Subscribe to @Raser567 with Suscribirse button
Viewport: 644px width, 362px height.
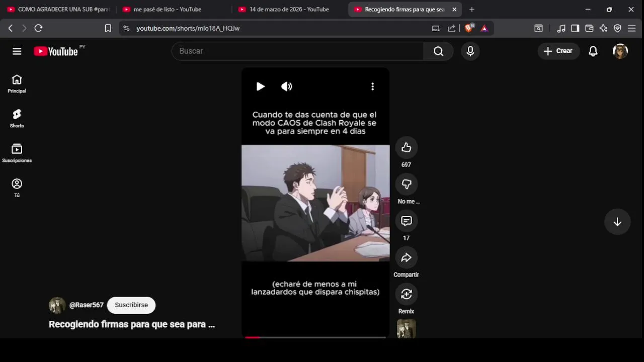[x=131, y=305]
